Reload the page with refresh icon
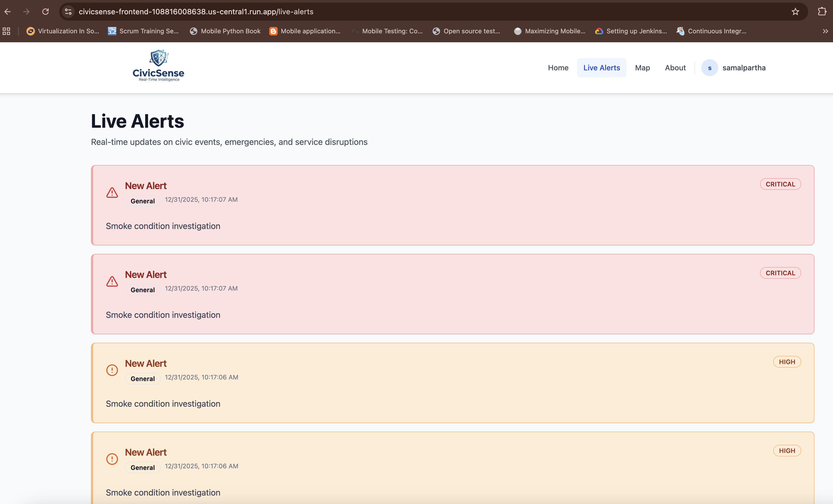Image resolution: width=833 pixels, height=504 pixels. (x=45, y=12)
